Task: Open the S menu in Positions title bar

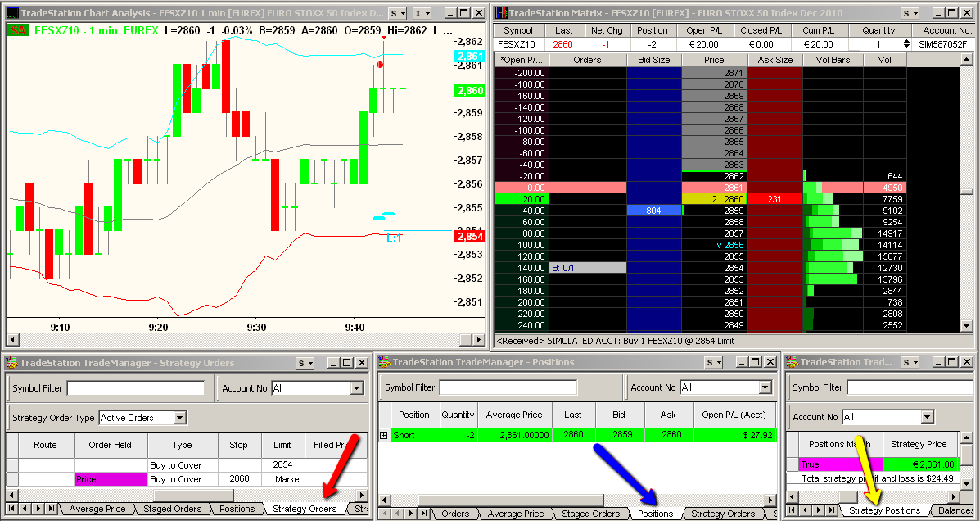Action: tap(713, 362)
